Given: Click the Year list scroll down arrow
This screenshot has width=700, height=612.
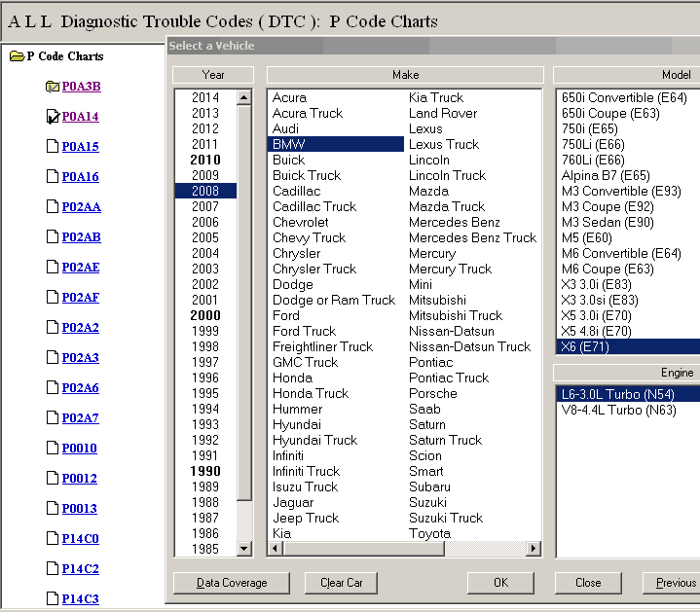Looking at the screenshot, I should (x=243, y=548).
